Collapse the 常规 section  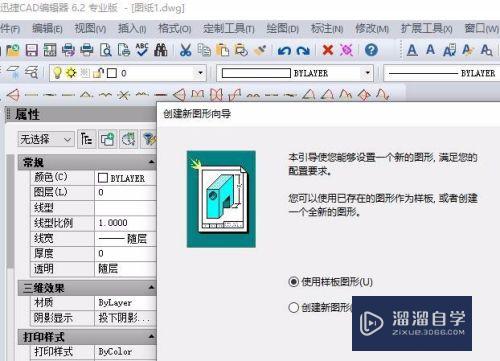pos(151,162)
